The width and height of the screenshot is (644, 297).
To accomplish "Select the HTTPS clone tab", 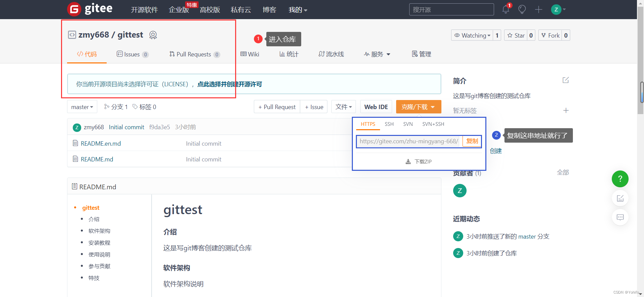I will [x=368, y=124].
